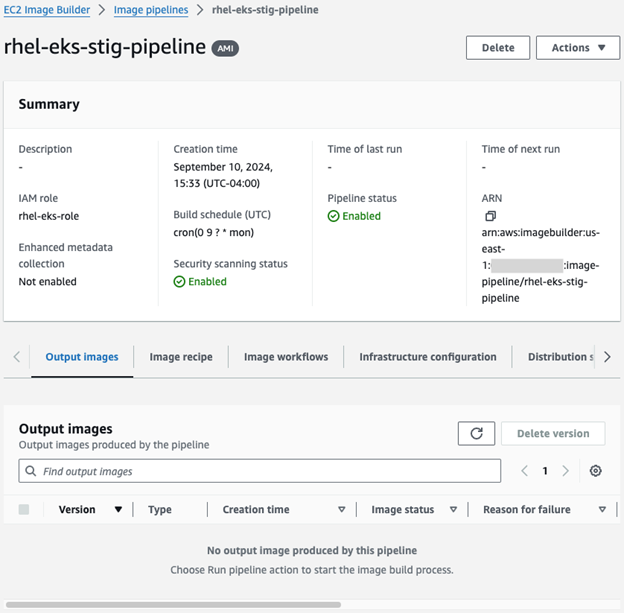This screenshot has width=624, height=613.
Task: Open output images table preferences gear
Action: pyautogui.click(x=595, y=471)
